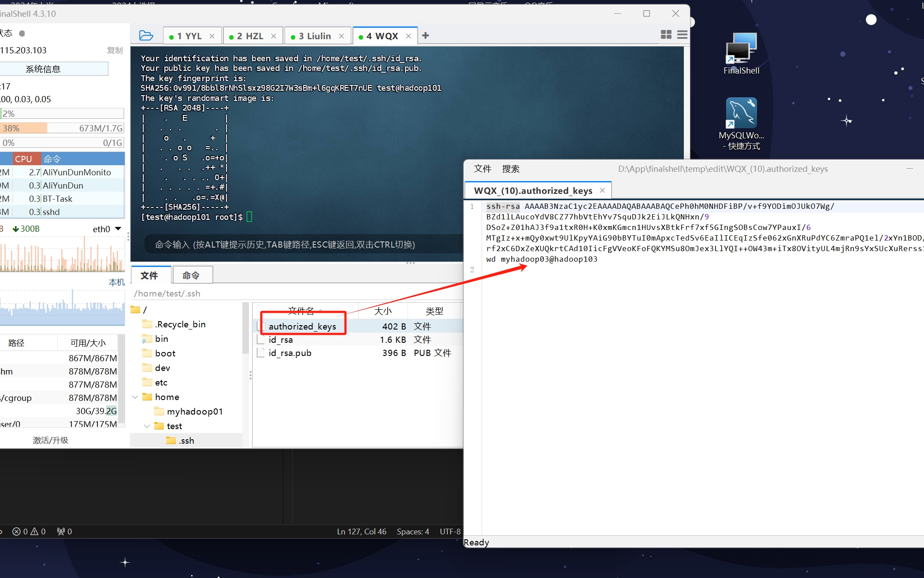This screenshot has height=578, width=924.
Task: Collapse the test folder in tree
Action: point(147,426)
